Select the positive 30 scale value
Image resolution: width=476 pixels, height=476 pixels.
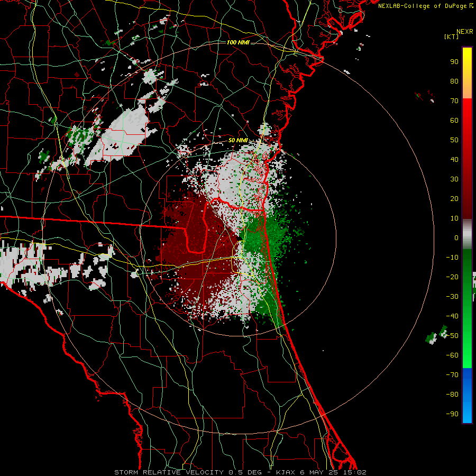[x=454, y=179]
